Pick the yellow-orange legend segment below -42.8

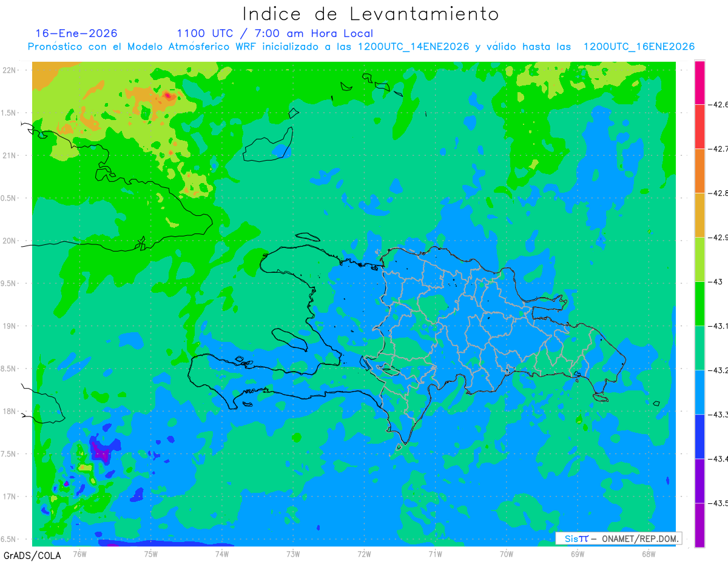tap(699, 215)
